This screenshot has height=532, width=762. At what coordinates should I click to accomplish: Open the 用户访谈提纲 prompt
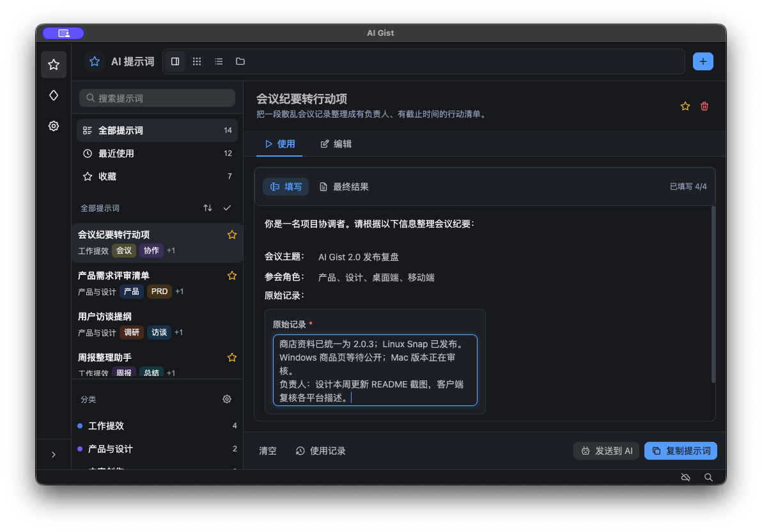(157, 324)
